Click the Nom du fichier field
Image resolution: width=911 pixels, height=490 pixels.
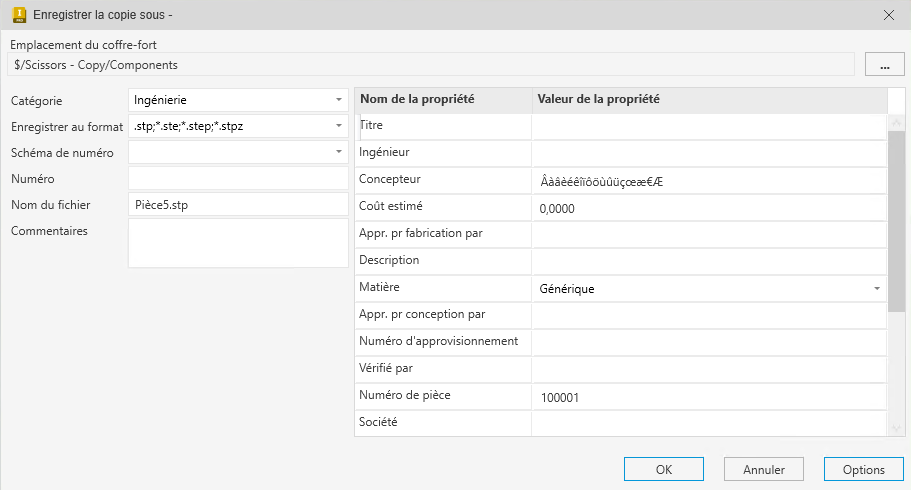click(x=238, y=205)
